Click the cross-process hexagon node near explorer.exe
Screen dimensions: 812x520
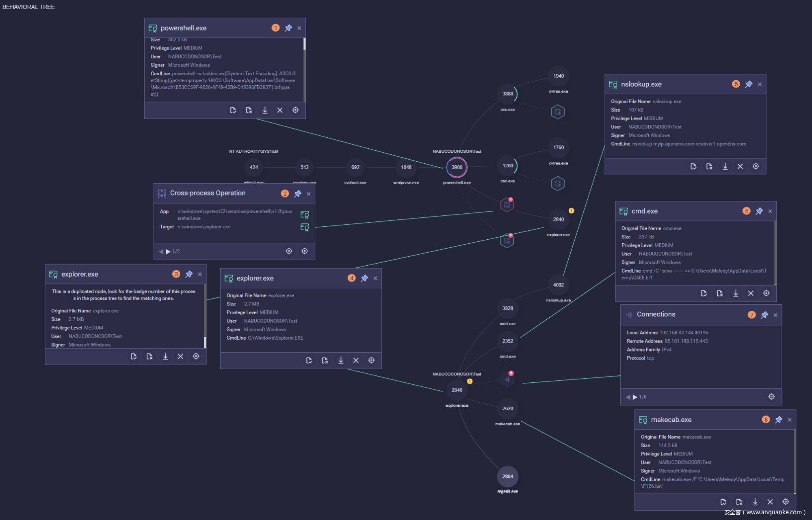tap(507, 205)
